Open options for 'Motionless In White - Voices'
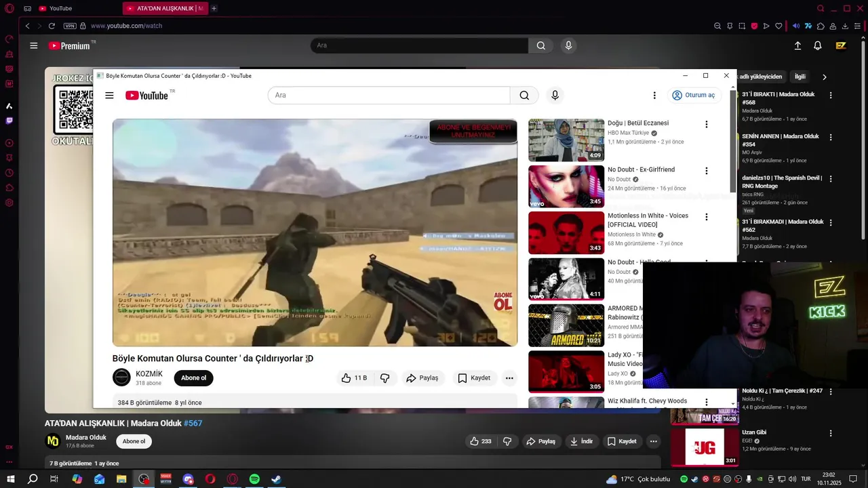The height and width of the screenshot is (488, 868). pos(706,217)
